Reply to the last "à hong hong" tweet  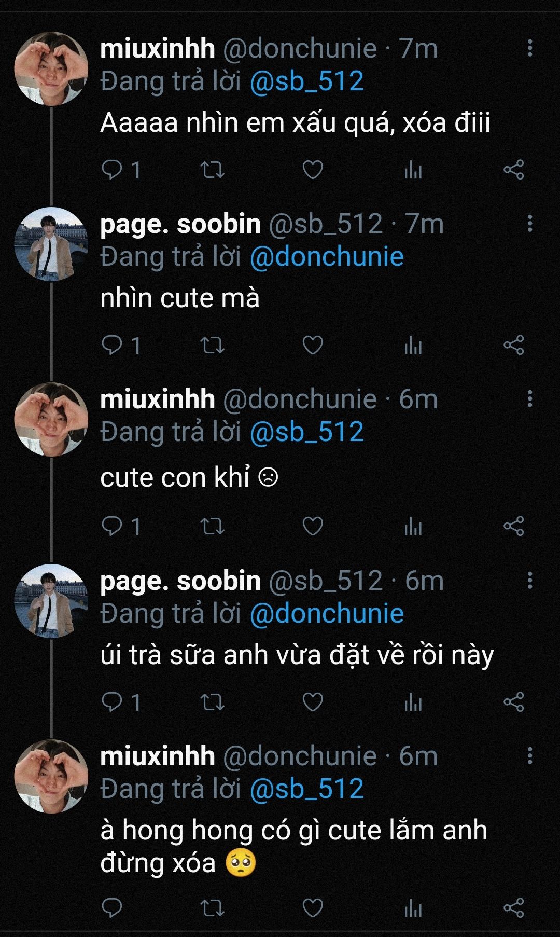[x=112, y=908]
